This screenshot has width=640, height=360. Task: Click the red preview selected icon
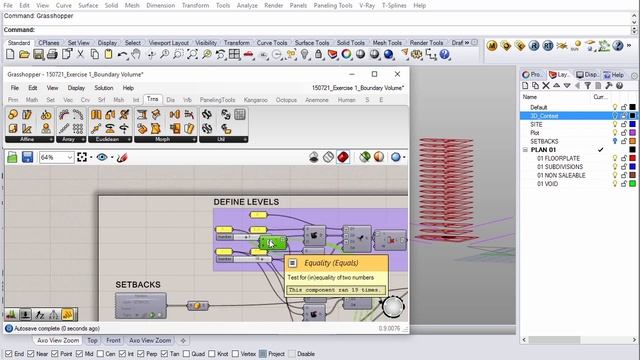coord(343,157)
